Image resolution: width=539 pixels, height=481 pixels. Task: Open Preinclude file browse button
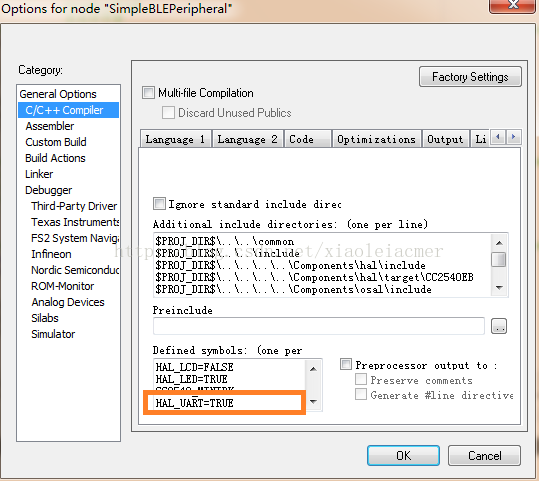click(x=499, y=326)
